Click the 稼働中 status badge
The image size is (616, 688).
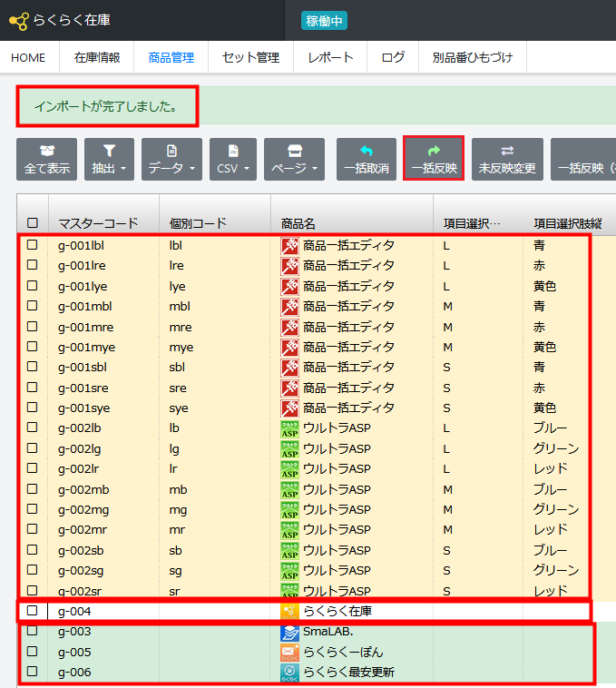point(324,21)
